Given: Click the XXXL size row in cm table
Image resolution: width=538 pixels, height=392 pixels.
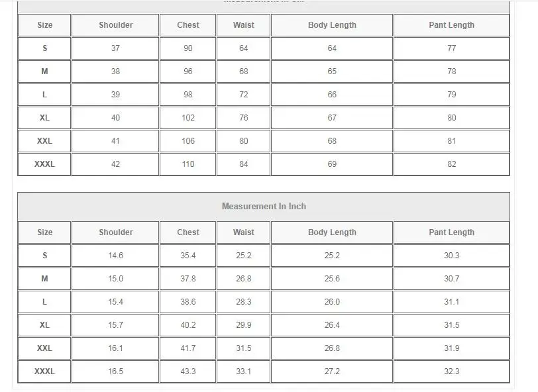Looking at the screenshot, I should pos(264,164).
